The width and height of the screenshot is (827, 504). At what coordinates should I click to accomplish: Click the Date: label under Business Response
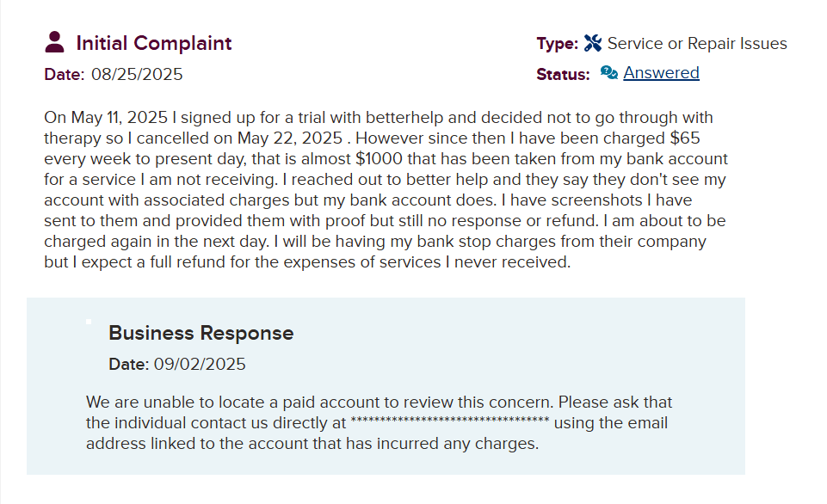click(x=128, y=364)
